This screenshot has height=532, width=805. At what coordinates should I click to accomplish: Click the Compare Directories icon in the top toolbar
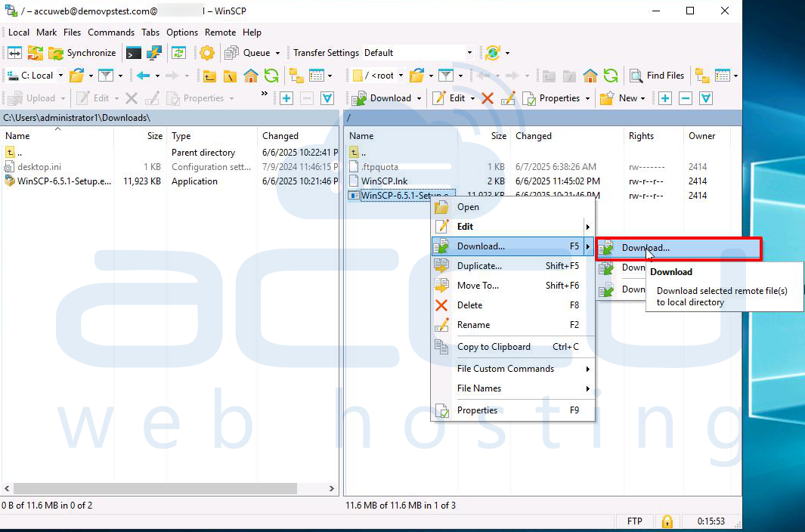(x=14, y=53)
